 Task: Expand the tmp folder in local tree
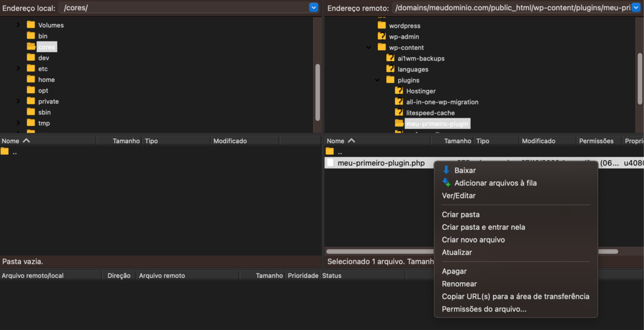[x=18, y=123]
